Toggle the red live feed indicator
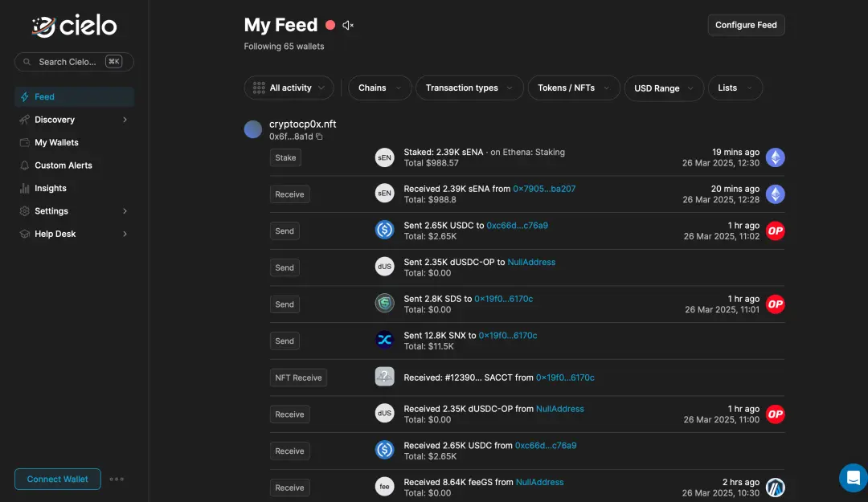This screenshot has height=502, width=868. coord(330,26)
